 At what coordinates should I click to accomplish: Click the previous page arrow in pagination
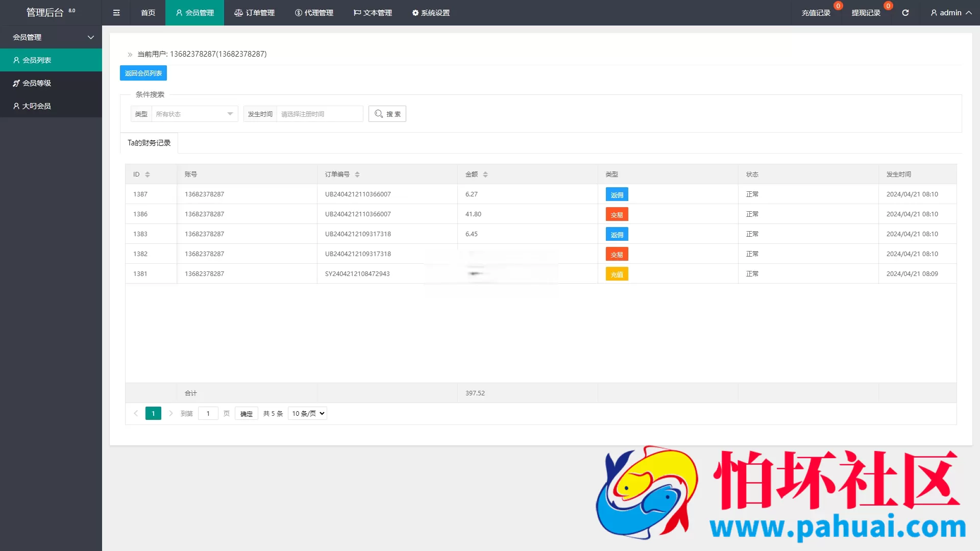[136, 413]
